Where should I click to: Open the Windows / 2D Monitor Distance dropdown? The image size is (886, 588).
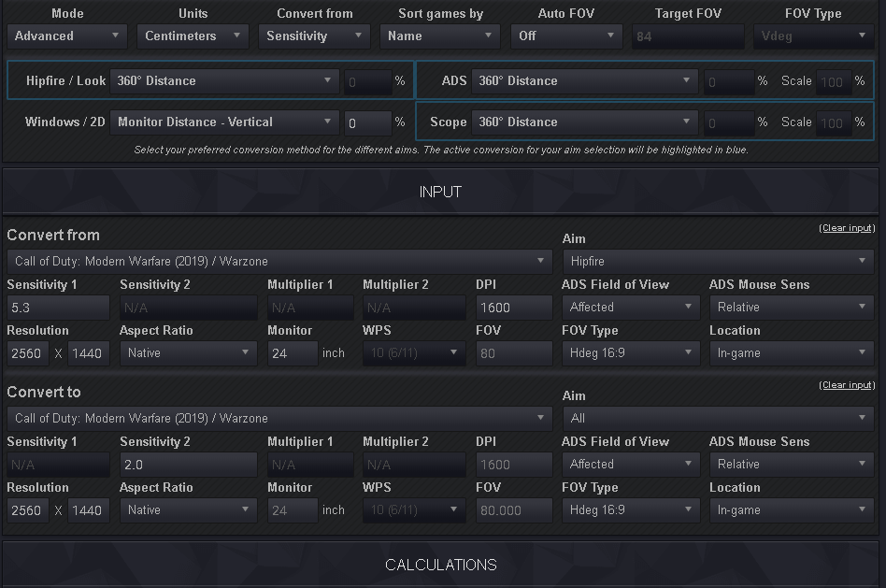[x=224, y=122]
